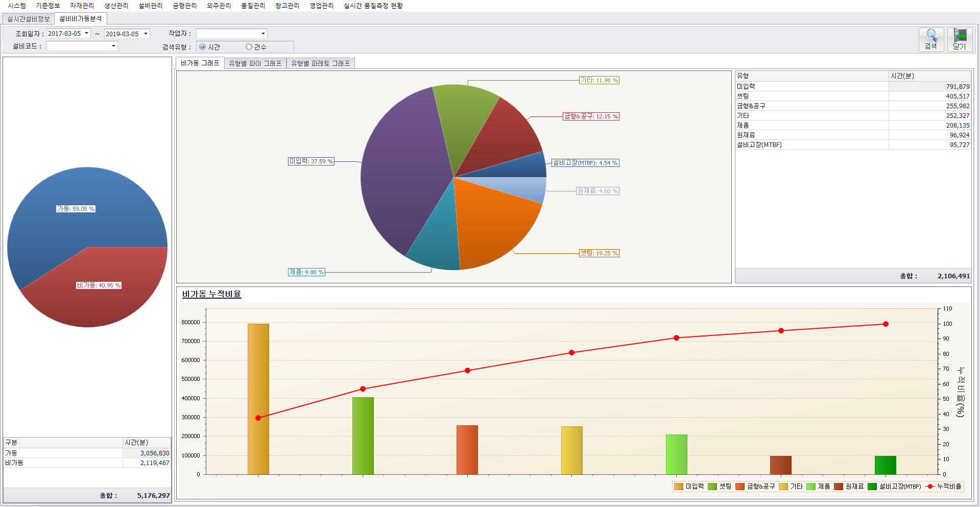Switch to the 실시간설비정보 tab
The height and width of the screenshot is (507, 980).
29,19
